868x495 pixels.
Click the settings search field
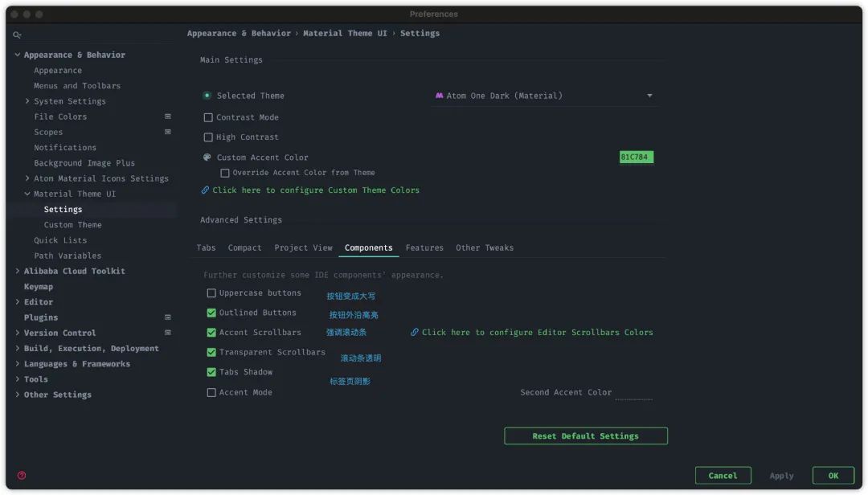click(94, 35)
